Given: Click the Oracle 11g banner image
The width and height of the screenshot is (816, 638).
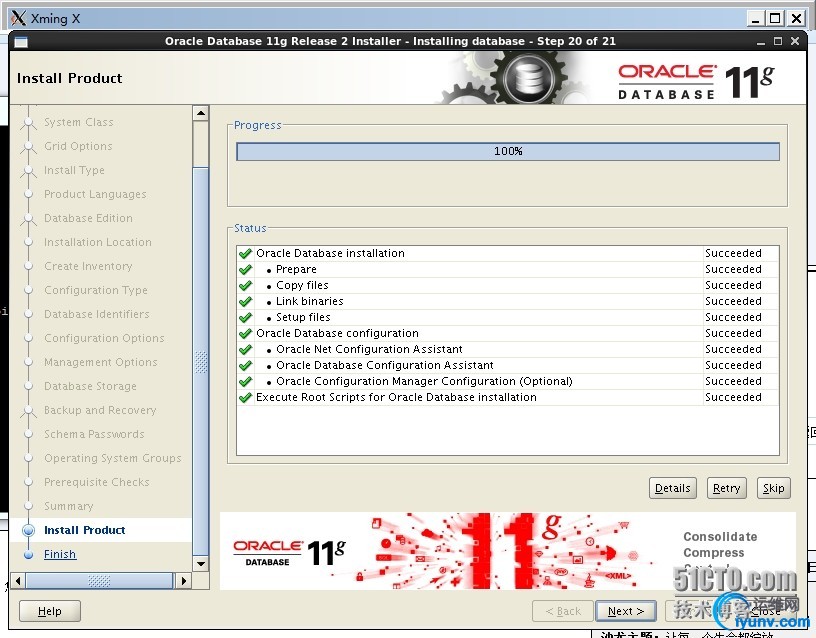Looking at the screenshot, I should [507, 551].
